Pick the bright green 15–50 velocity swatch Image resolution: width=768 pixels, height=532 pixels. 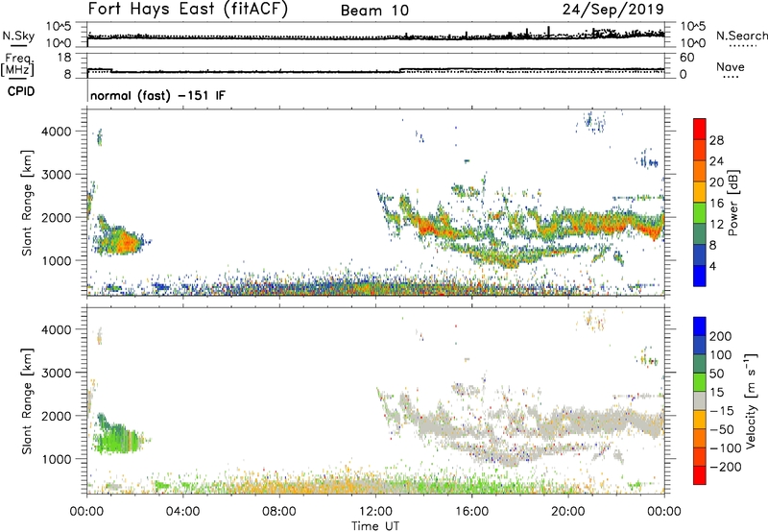click(x=700, y=382)
